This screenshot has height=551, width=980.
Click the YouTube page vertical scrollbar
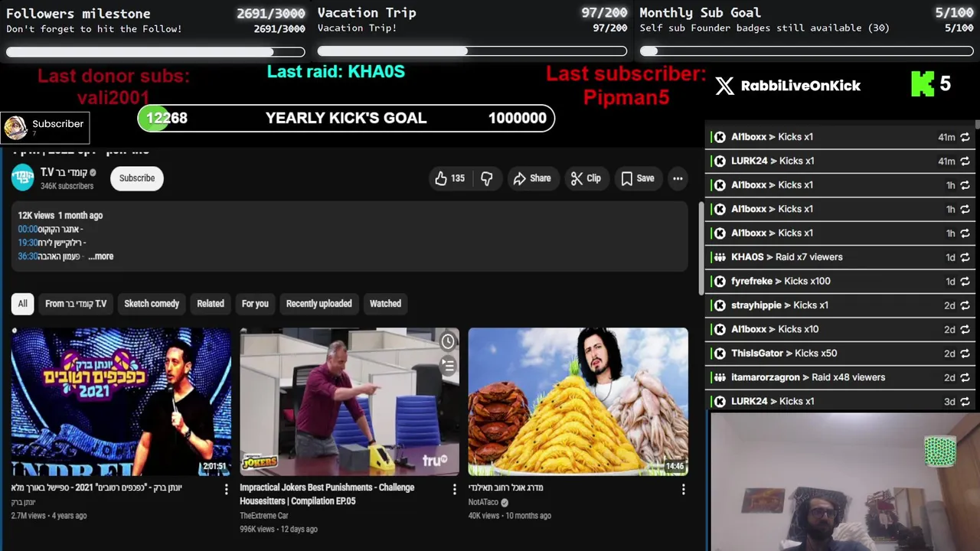701,247
